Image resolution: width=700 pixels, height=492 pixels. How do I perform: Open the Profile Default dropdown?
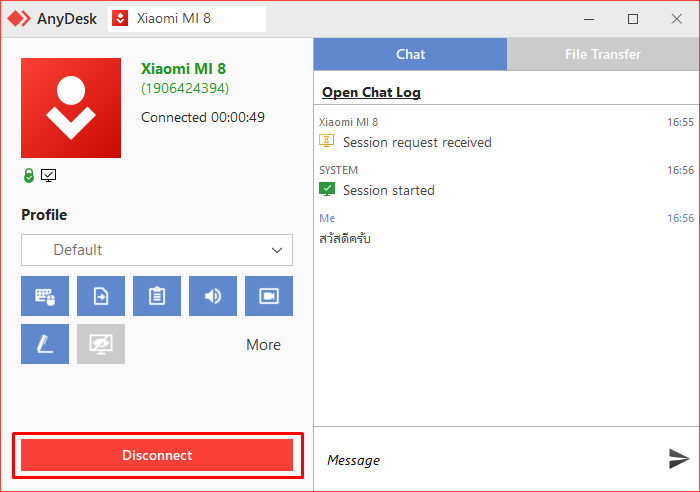coord(157,250)
